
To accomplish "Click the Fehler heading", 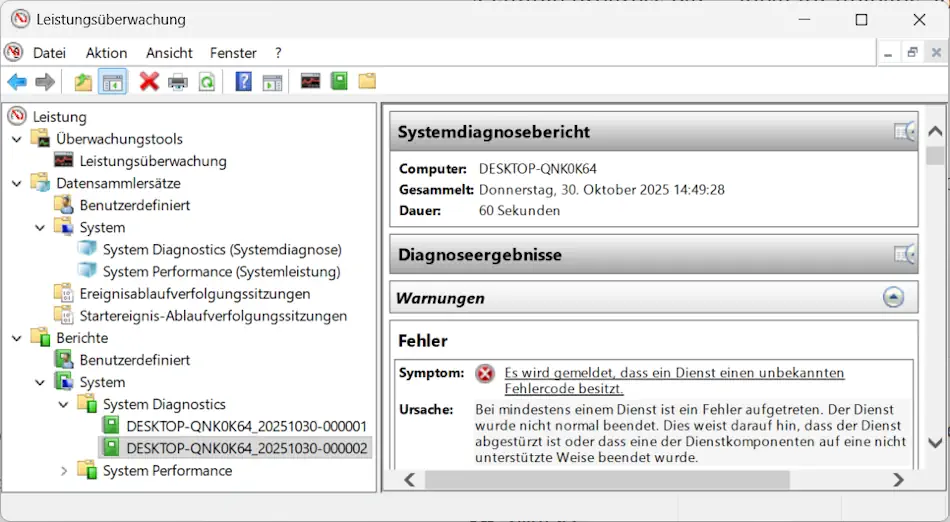I will 423,341.
